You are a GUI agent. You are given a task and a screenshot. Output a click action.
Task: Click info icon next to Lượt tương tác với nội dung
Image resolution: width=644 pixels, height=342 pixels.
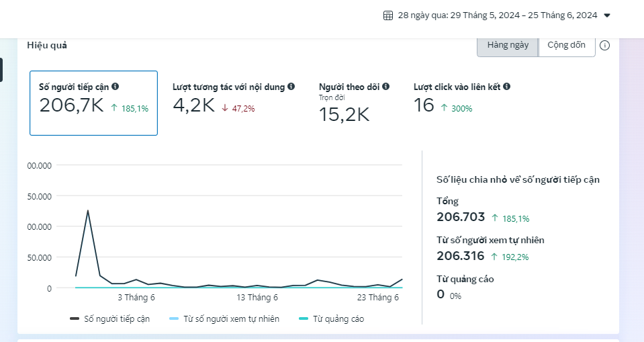291,86
